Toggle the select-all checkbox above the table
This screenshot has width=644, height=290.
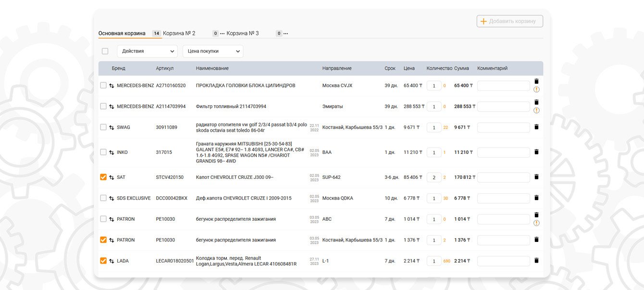tap(105, 51)
